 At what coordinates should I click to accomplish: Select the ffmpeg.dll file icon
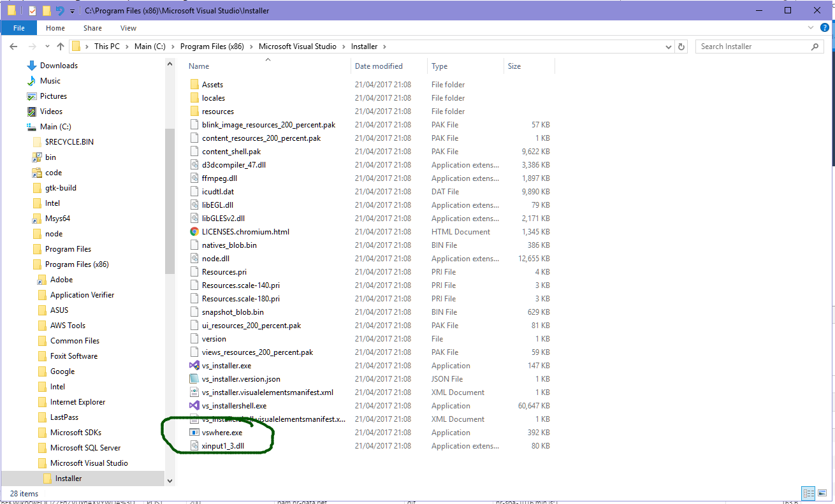tap(194, 178)
